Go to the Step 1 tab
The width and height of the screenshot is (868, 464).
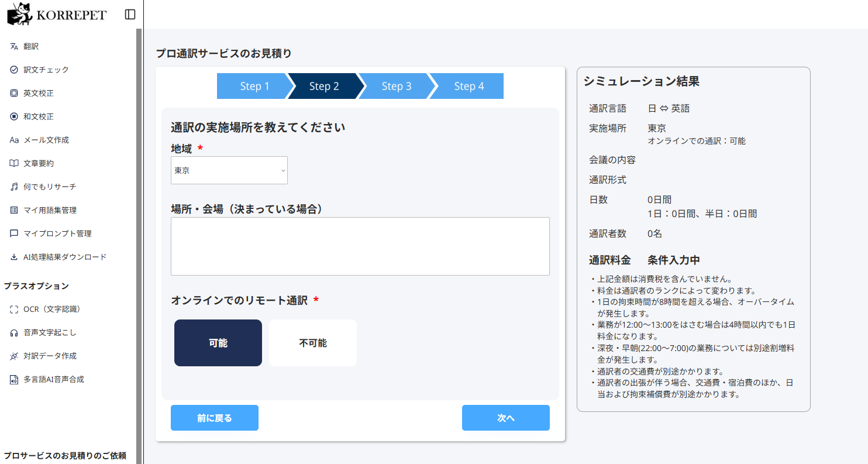coord(254,86)
